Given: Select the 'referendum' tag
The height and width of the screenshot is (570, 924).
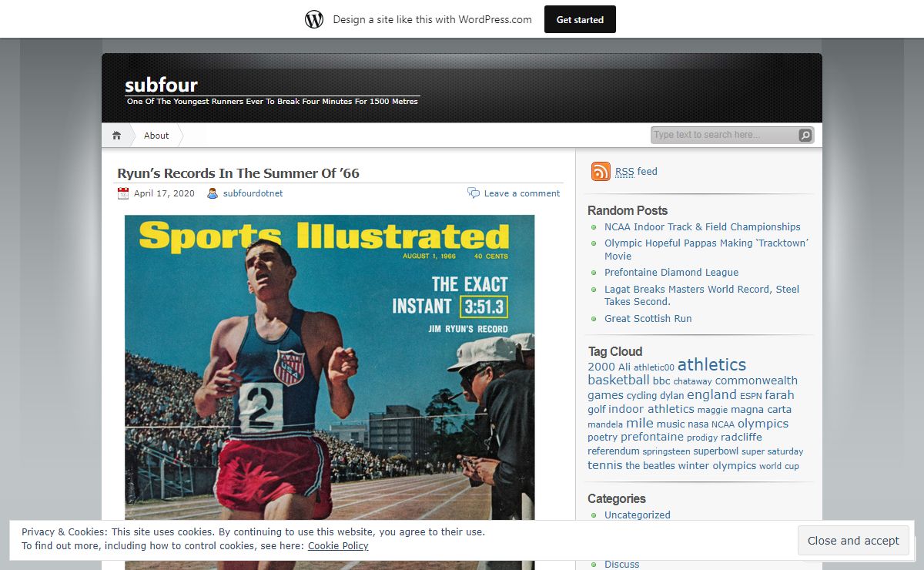Looking at the screenshot, I should (614, 451).
